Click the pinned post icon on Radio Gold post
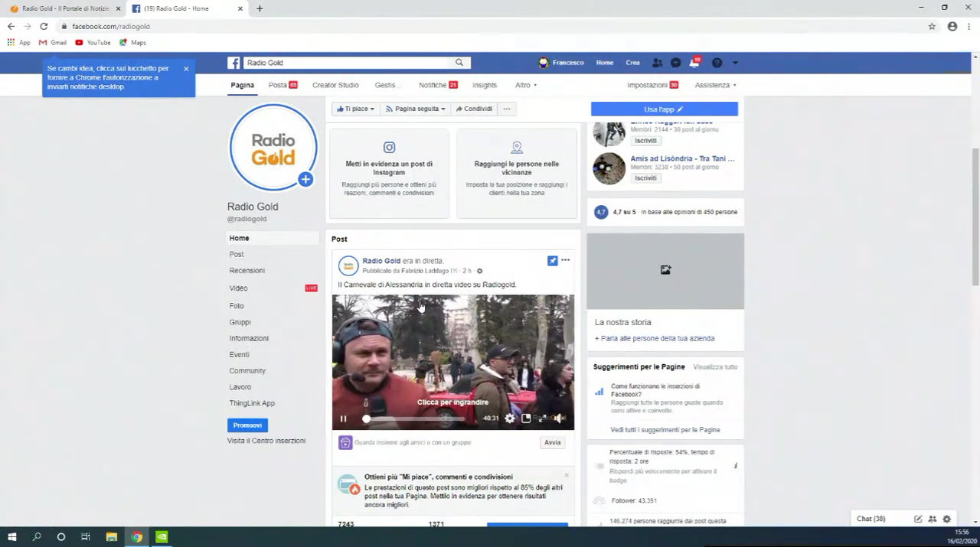This screenshot has width=980, height=547. tap(552, 261)
